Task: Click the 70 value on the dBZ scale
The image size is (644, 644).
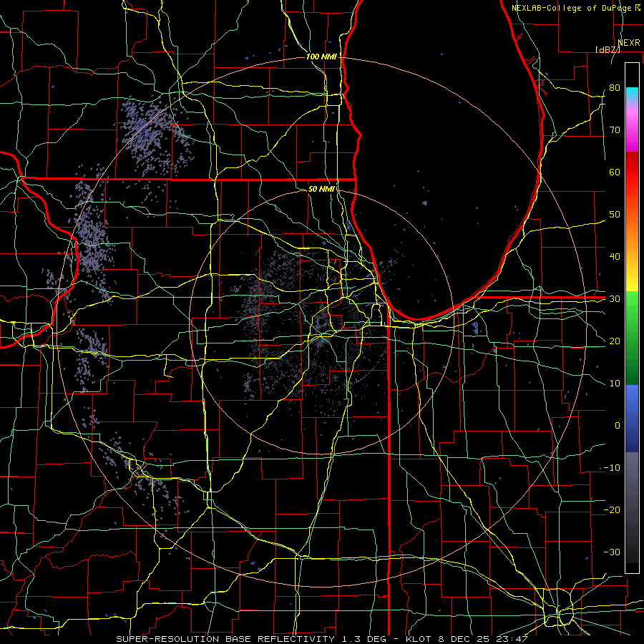Action: point(615,130)
